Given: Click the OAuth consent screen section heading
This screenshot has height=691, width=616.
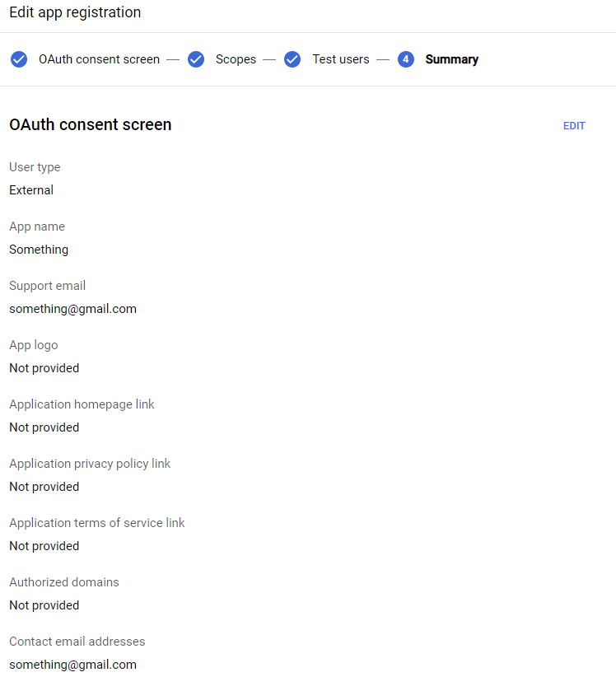Looking at the screenshot, I should tap(91, 124).
